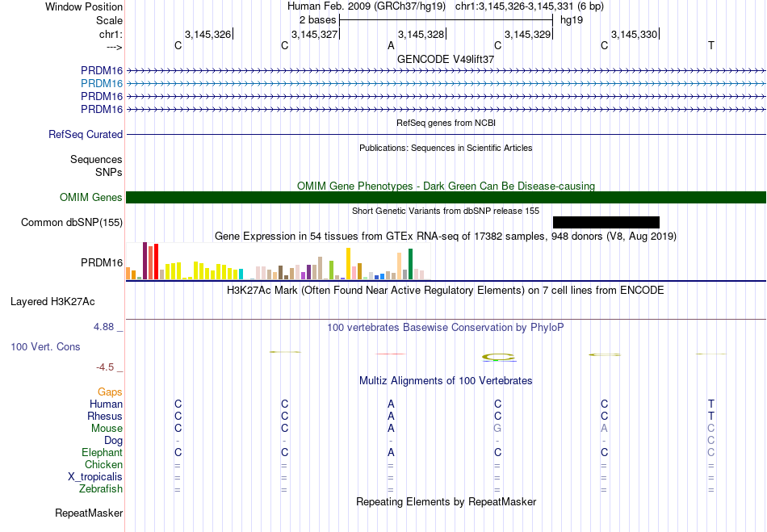Click the OMIM Genes track label
767x532 pixels.
[x=91, y=197]
